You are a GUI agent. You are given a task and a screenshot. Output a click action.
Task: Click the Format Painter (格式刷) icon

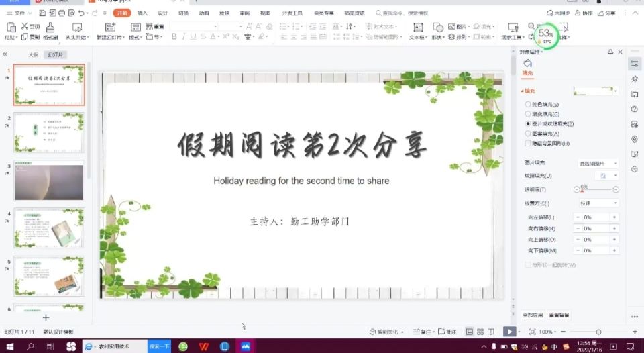click(50, 28)
